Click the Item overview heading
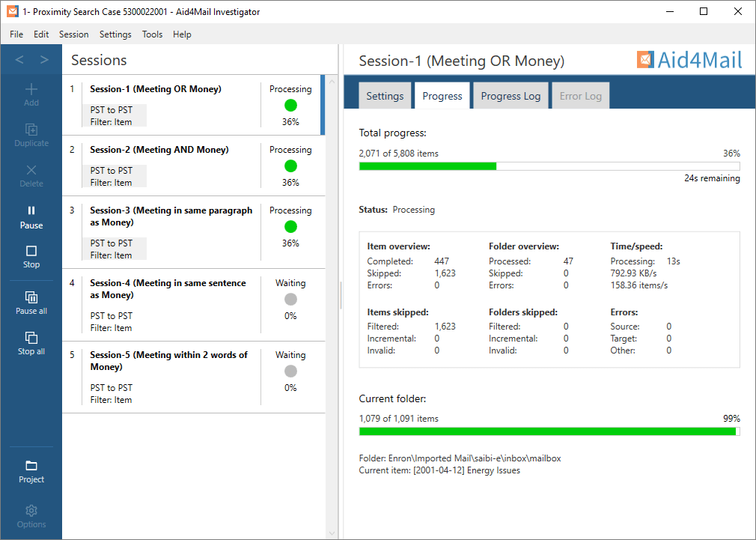The width and height of the screenshot is (756, 540). click(399, 246)
